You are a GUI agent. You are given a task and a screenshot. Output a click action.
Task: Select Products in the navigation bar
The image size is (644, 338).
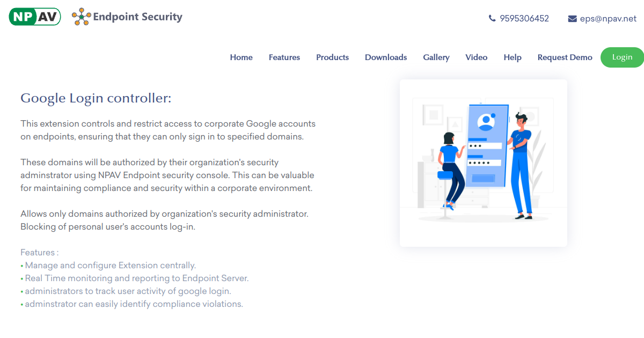pyautogui.click(x=332, y=57)
